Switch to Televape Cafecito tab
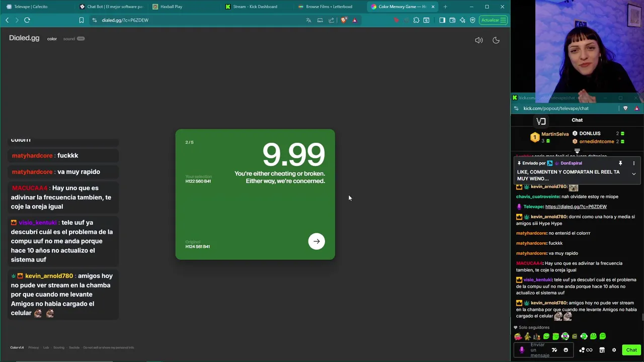This screenshot has height=362, width=644. pos(38,7)
